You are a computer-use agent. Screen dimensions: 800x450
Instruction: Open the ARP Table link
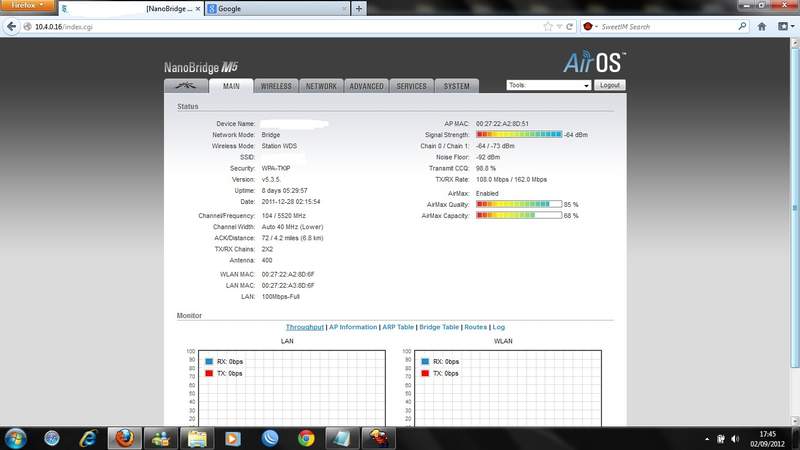click(398, 327)
